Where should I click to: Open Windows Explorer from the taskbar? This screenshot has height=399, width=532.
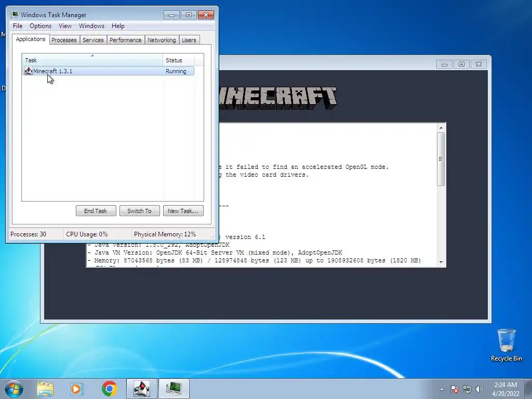tap(45, 389)
